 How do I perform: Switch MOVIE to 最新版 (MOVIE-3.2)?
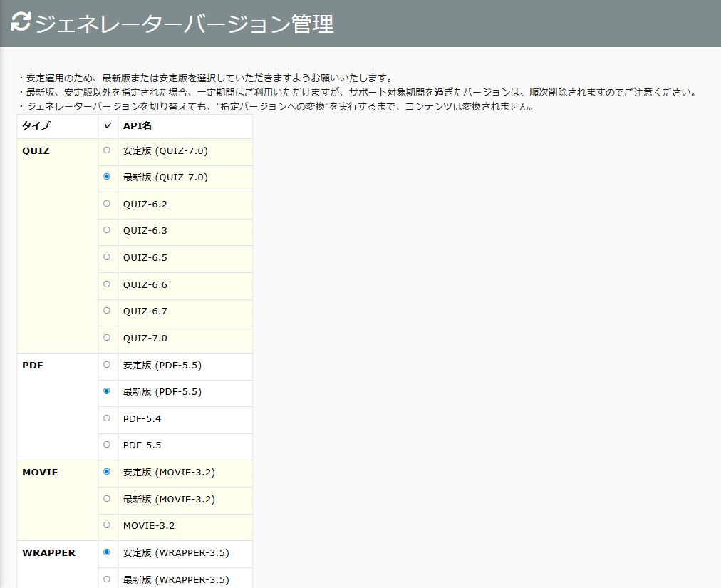click(x=107, y=498)
